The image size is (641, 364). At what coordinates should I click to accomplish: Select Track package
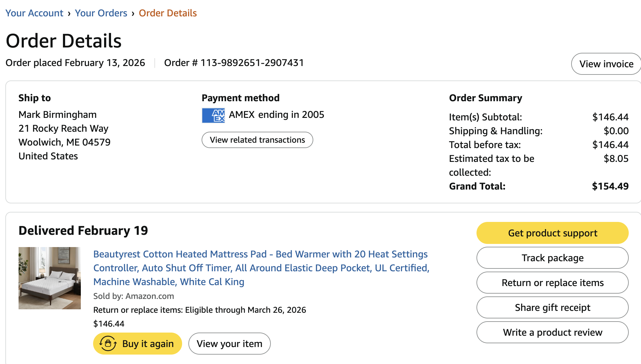[553, 258]
